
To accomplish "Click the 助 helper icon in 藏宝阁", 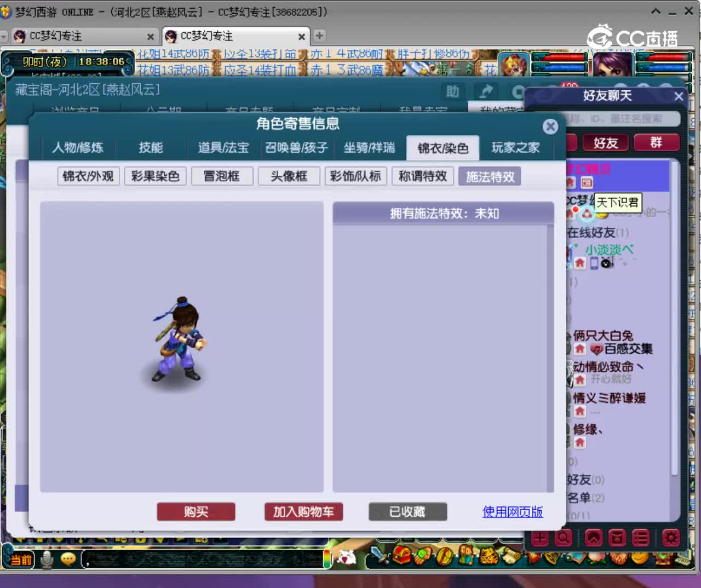I will pyautogui.click(x=452, y=91).
